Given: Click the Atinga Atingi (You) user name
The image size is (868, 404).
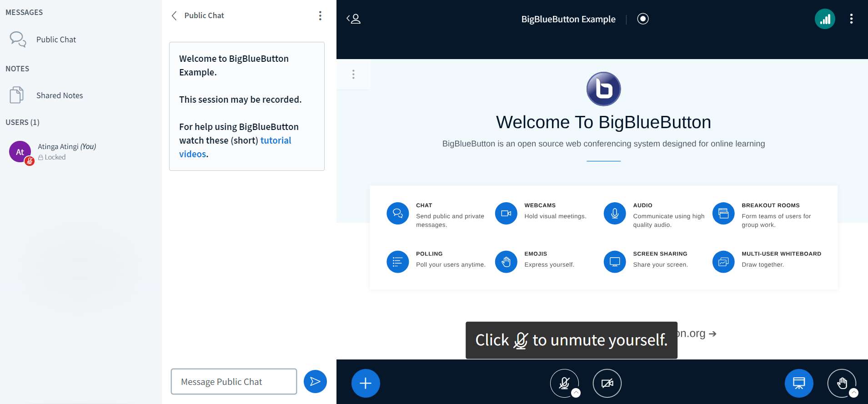Looking at the screenshot, I should tap(67, 146).
